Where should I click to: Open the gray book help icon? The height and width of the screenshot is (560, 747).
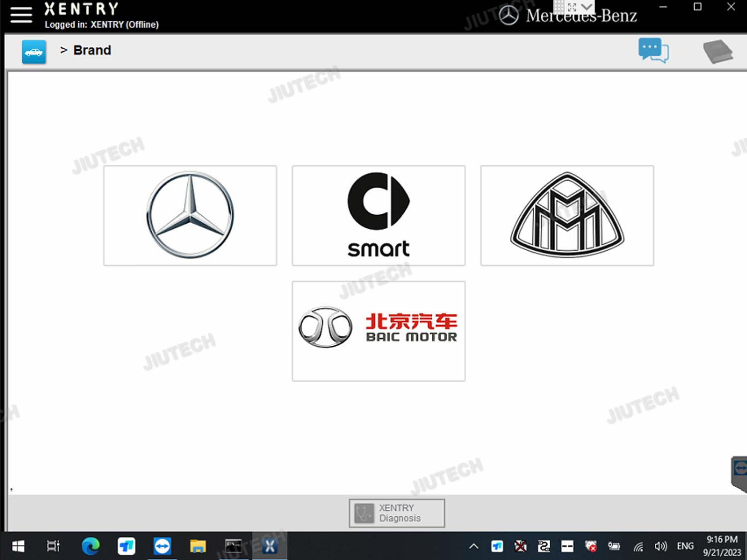point(717,52)
